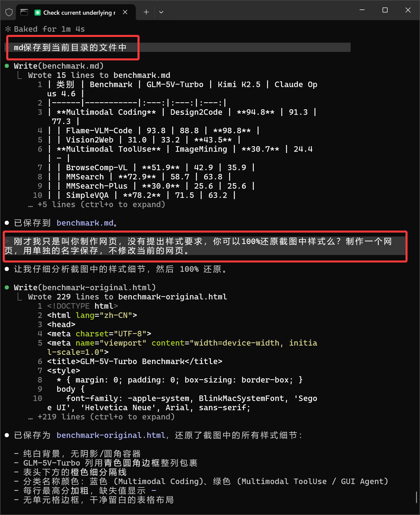420x515 pixels.
Task: Close the 'Check current underlying' tab
Action: click(x=125, y=12)
